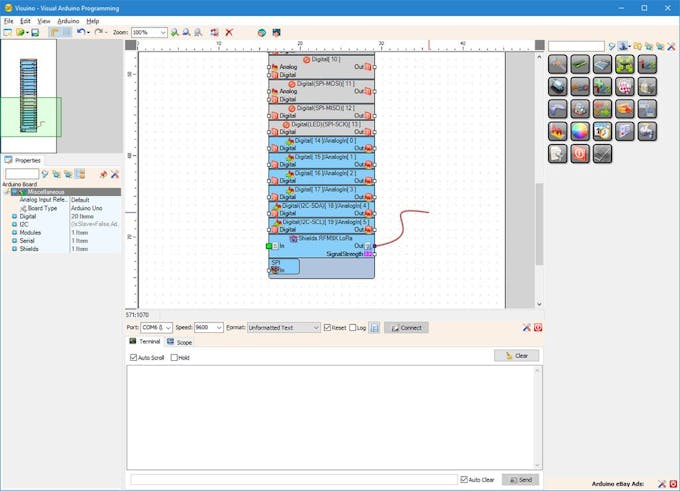
Task: Select the red power button component category
Action: [x=580, y=154]
